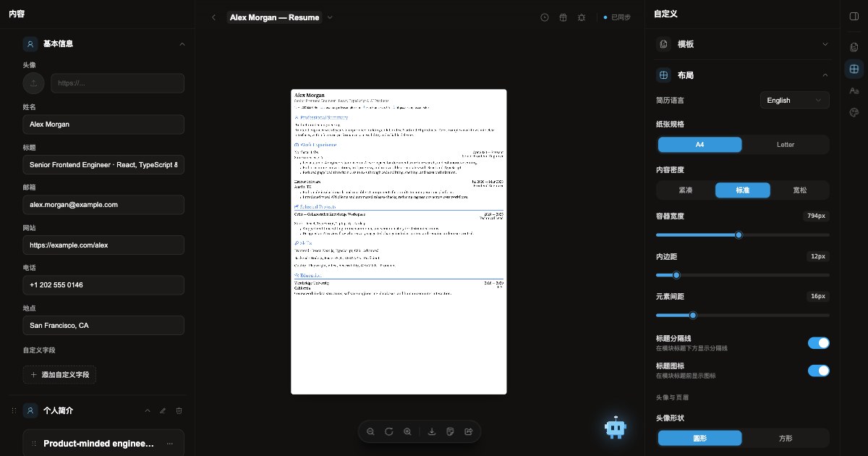The image size is (868, 456).
Task: Collapse the 布局 section chevron
Action: point(825,75)
